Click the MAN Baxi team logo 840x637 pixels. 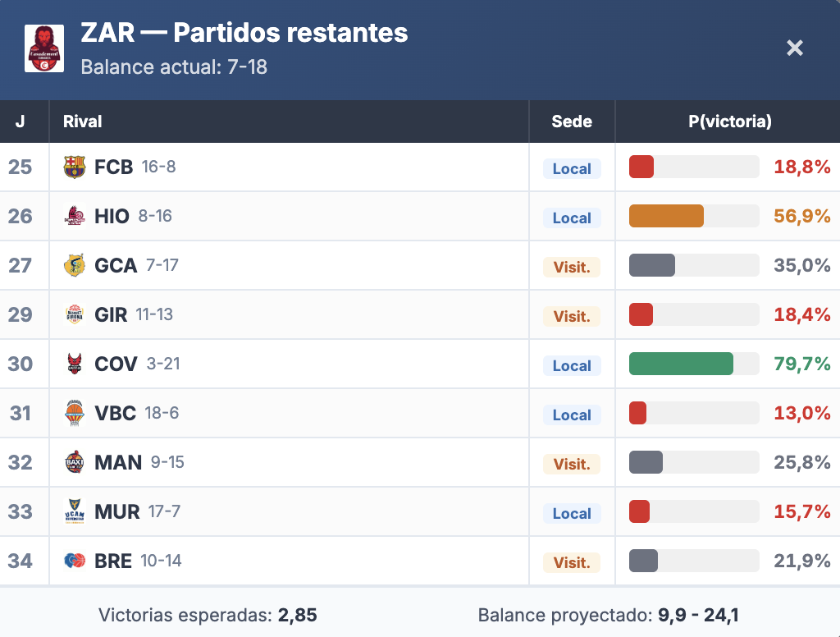pyautogui.click(x=75, y=463)
